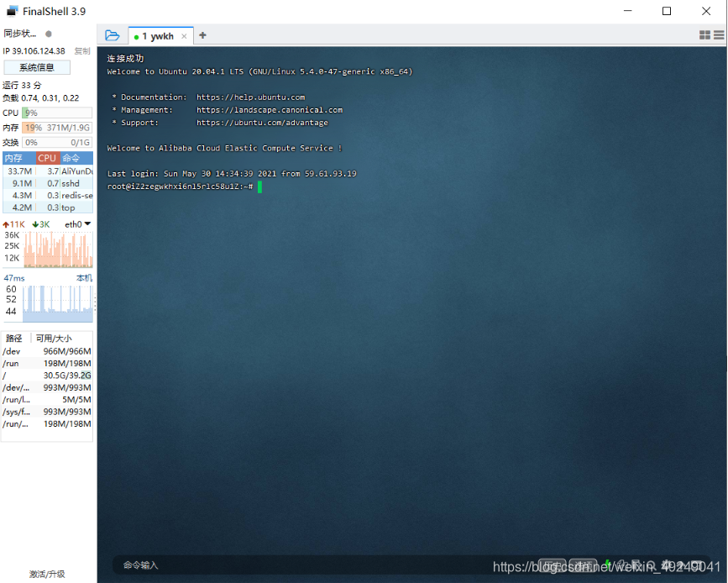Viewport: 728px width, 583px height.
Task: Add a new tab with plus icon
Action: tap(202, 35)
